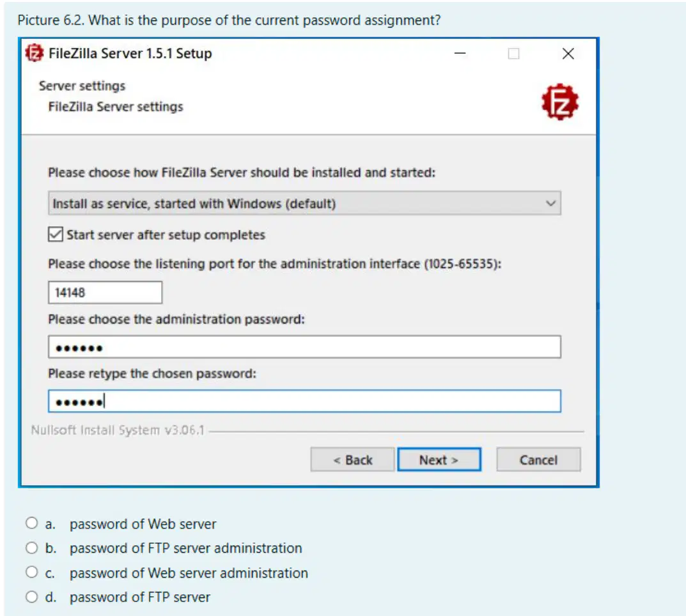686x616 pixels.
Task: Open the install as service dropdown
Action: (x=304, y=203)
